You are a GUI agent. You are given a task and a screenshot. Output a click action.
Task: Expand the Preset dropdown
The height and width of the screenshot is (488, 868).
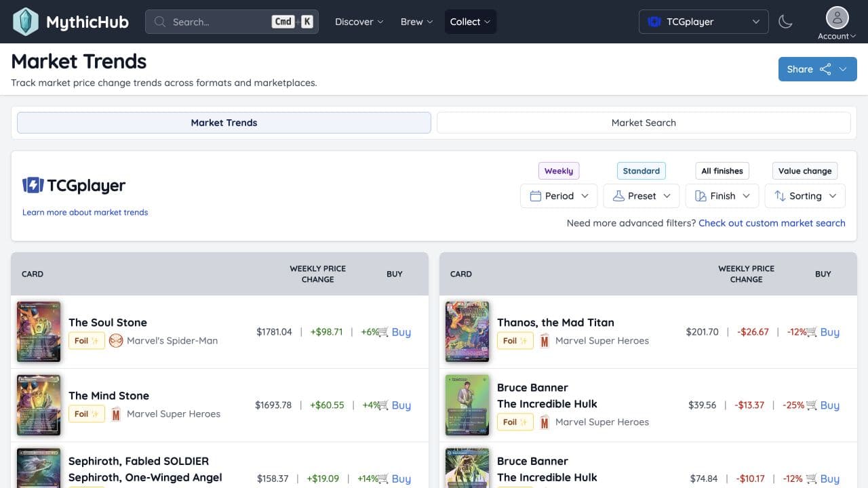tap(642, 196)
